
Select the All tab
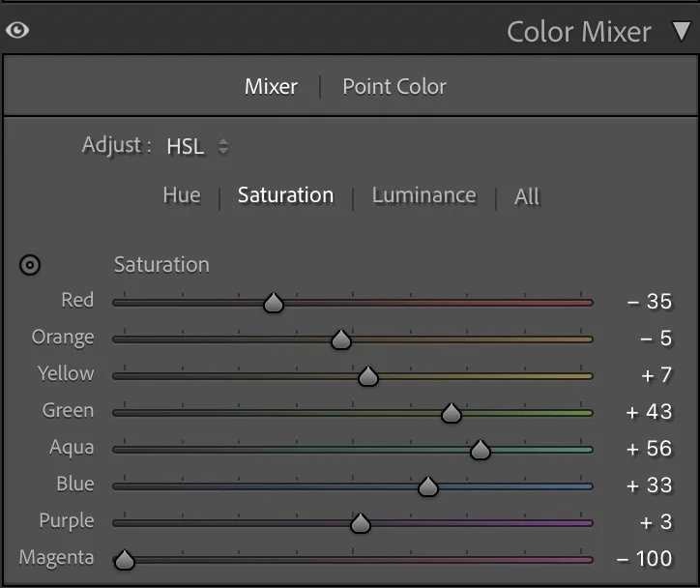click(x=527, y=196)
